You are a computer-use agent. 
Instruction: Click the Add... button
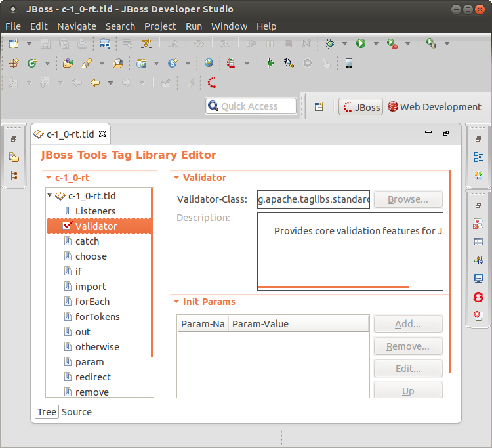click(408, 324)
